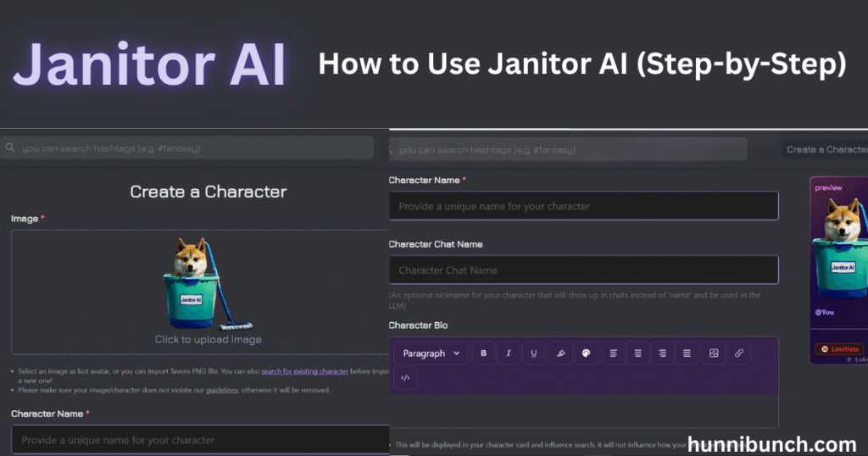The width and height of the screenshot is (868, 456).
Task: Open the text color palette icon
Action: point(586,353)
